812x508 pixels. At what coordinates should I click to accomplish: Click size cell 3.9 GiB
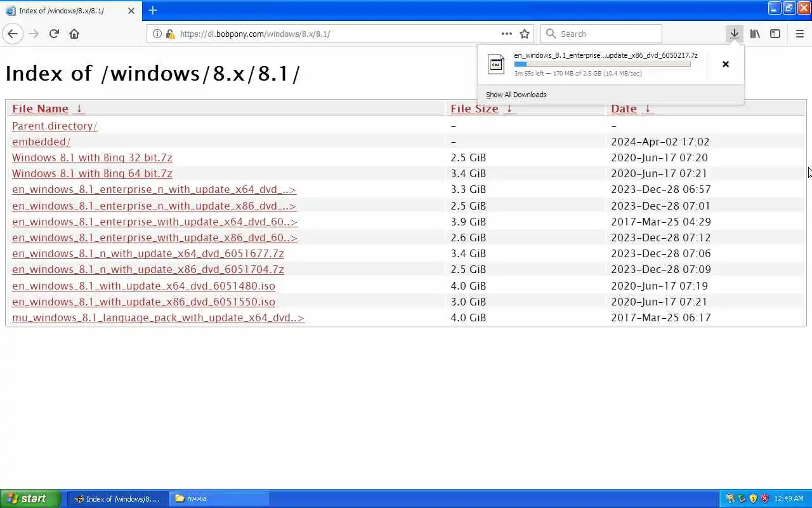(x=468, y=222)
